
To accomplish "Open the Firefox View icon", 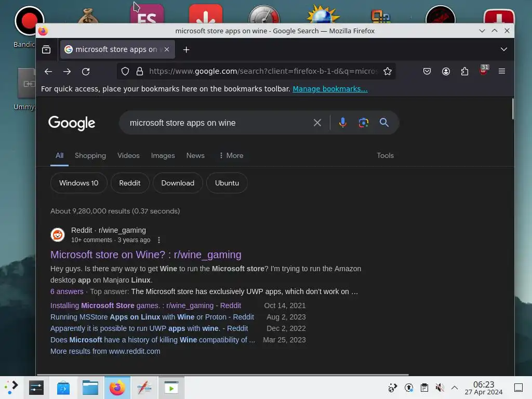I will click(46, 50).
